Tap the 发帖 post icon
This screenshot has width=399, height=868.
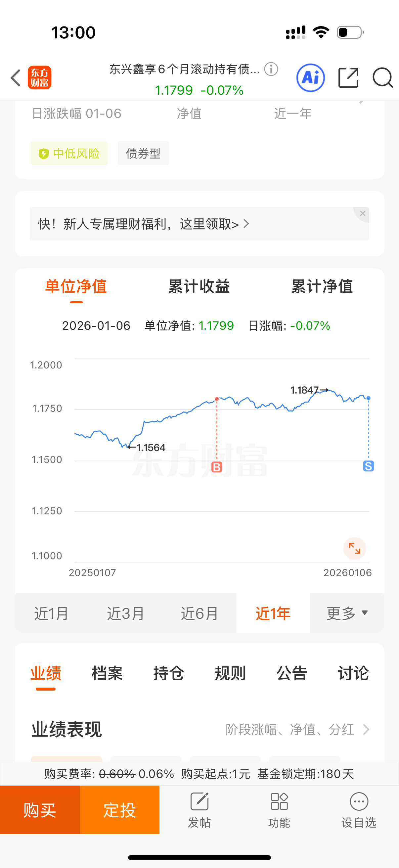[199, 810]
